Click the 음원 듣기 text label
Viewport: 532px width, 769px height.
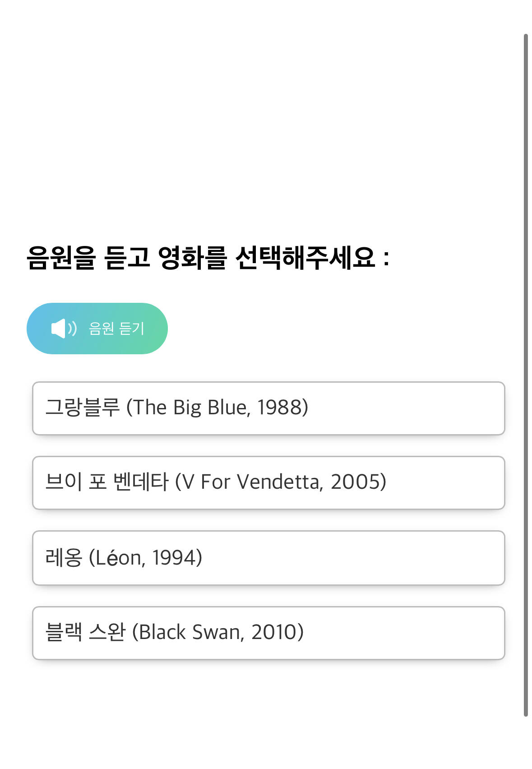(x=116, y=329)
